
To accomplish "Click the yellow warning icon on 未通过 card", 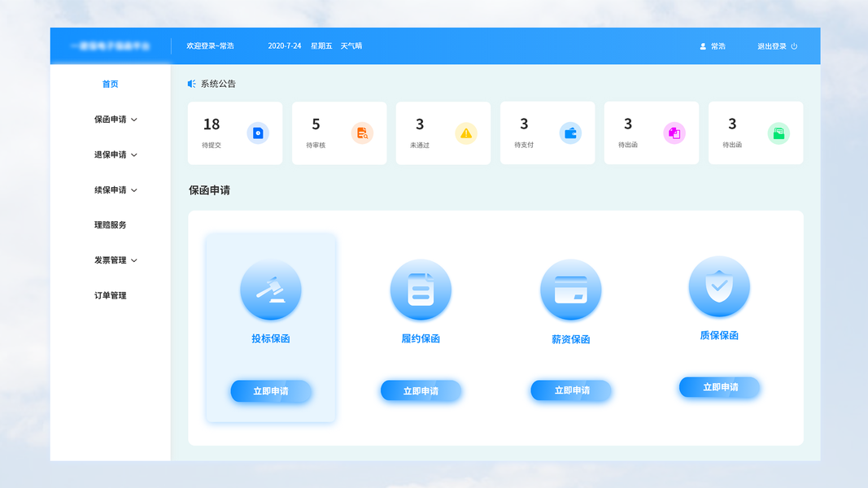I will tap(466, 133).
